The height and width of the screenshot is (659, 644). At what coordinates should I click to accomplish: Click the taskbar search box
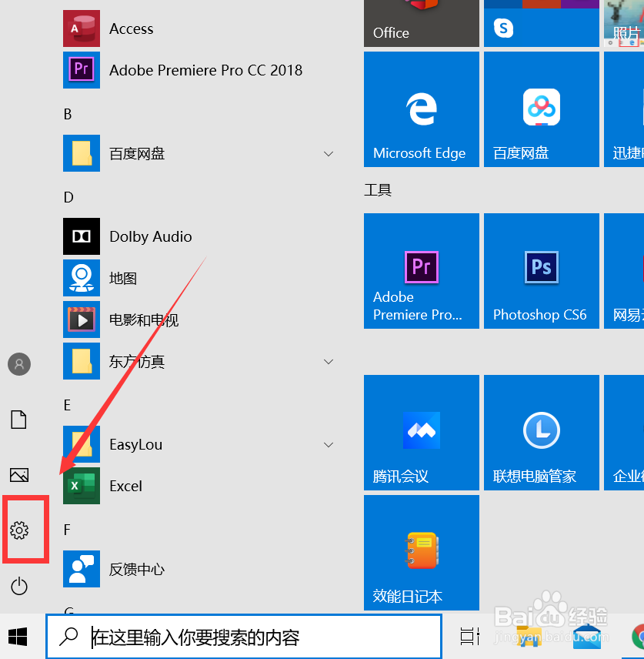coord(244,637)
